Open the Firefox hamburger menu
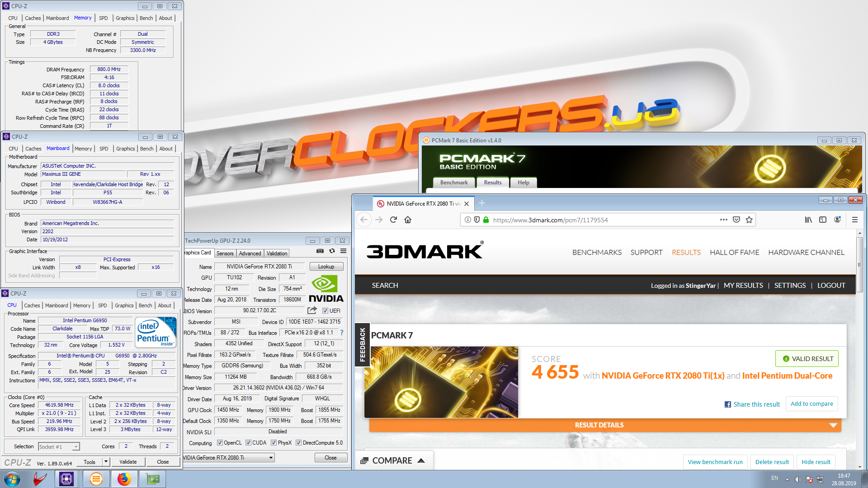 [855, 220]
